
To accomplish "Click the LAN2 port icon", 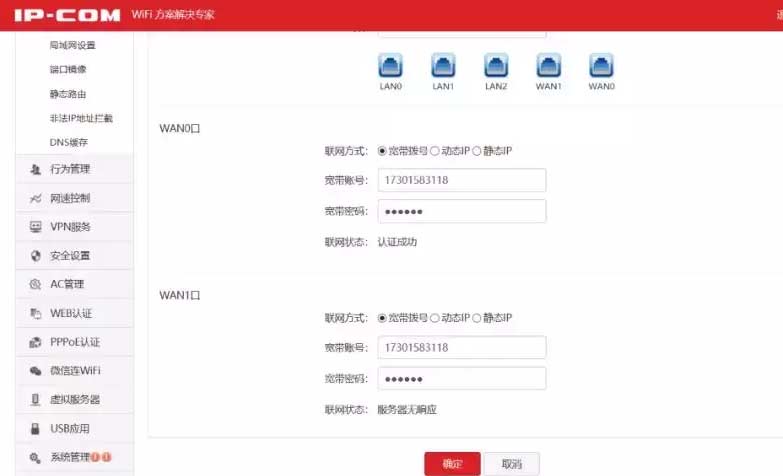I will (496, 65).
